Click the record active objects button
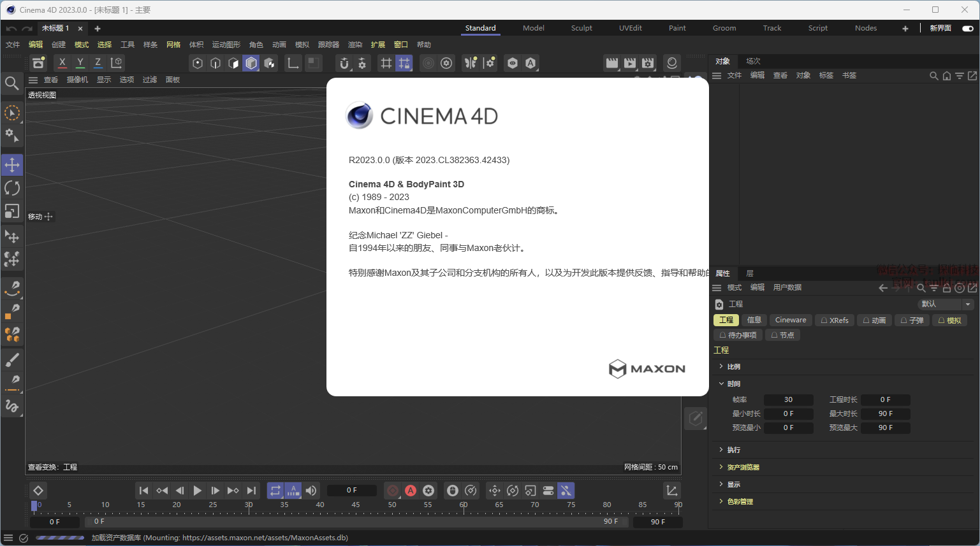Screen dimensions: 980x546 coord(393,491)
